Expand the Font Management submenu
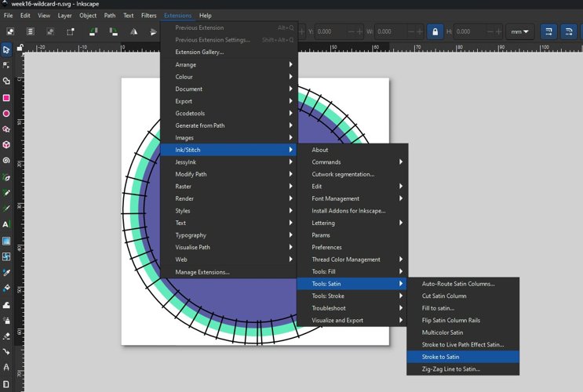 point(352,198)
